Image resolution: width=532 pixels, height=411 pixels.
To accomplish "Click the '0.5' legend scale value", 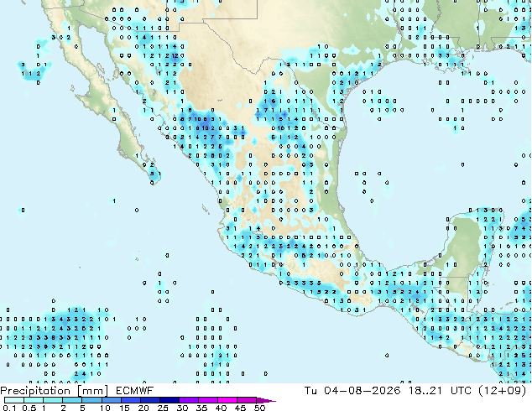I will pos(29,408).
